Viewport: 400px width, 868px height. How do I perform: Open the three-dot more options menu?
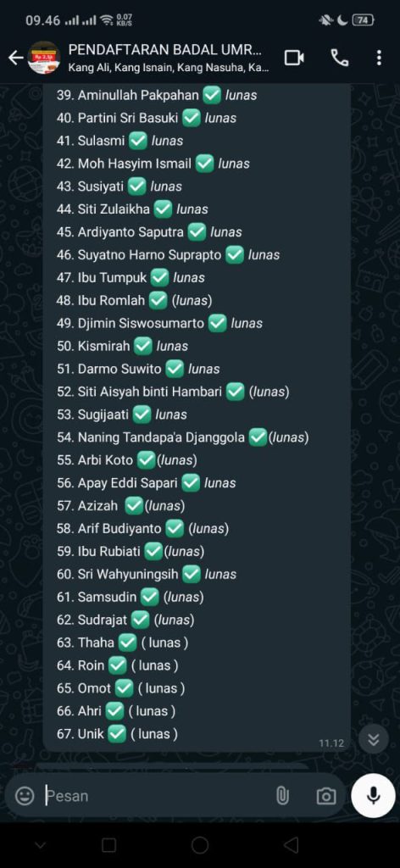[379, 58]
